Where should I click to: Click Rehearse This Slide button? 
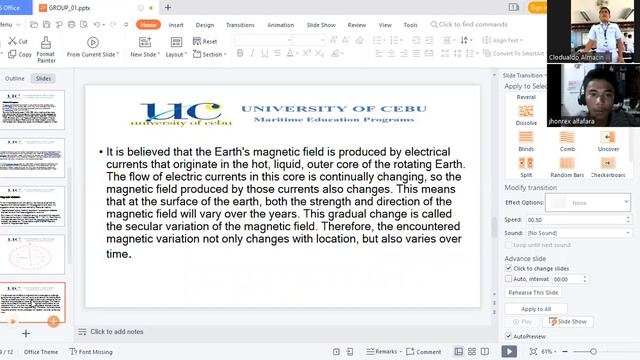pyautogui.click(x=533, y=292)
